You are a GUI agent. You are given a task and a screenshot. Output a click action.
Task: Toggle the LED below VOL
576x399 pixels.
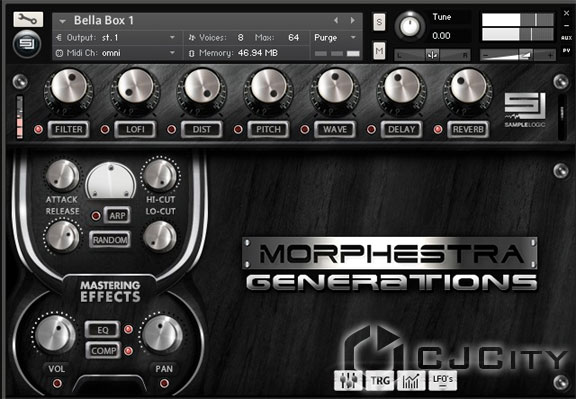57,384
